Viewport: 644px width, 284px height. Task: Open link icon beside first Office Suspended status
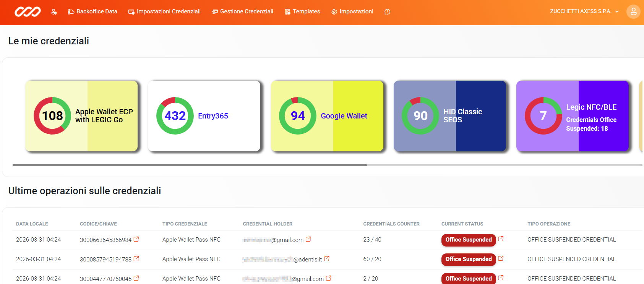pos(501,239)
